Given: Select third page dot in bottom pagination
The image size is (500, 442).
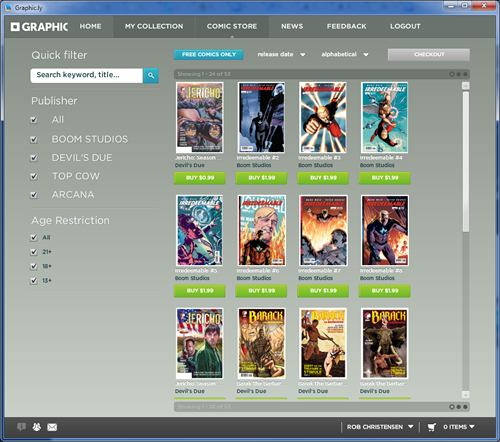Looking at the screenshot, I should [x=465, y=407].
